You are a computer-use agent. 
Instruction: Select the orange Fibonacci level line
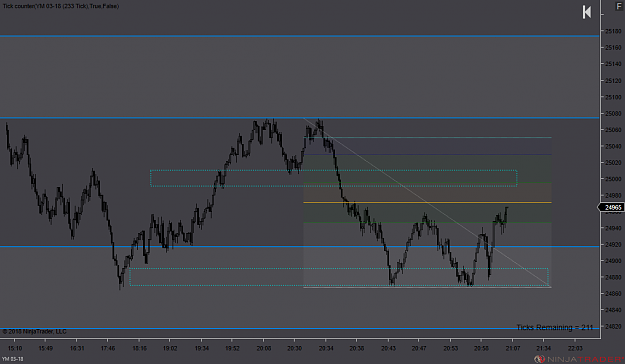(427, 203)
